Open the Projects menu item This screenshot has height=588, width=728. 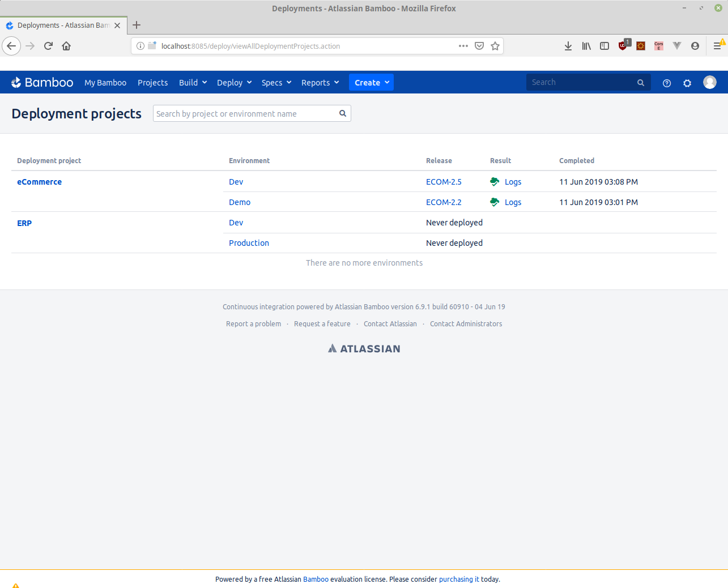pyautogui.click(x=152, y=83)
